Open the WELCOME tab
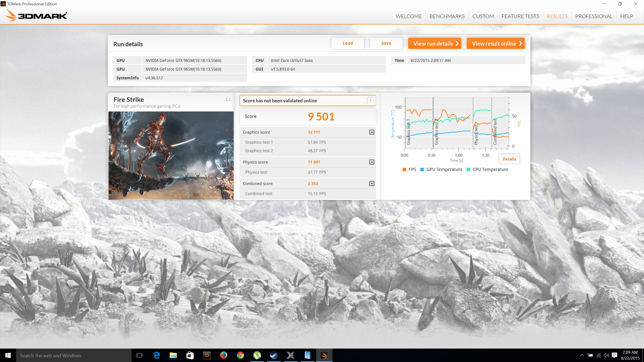Image resolution: width=644 pixels, height=362 pixels. coord(409,16)
